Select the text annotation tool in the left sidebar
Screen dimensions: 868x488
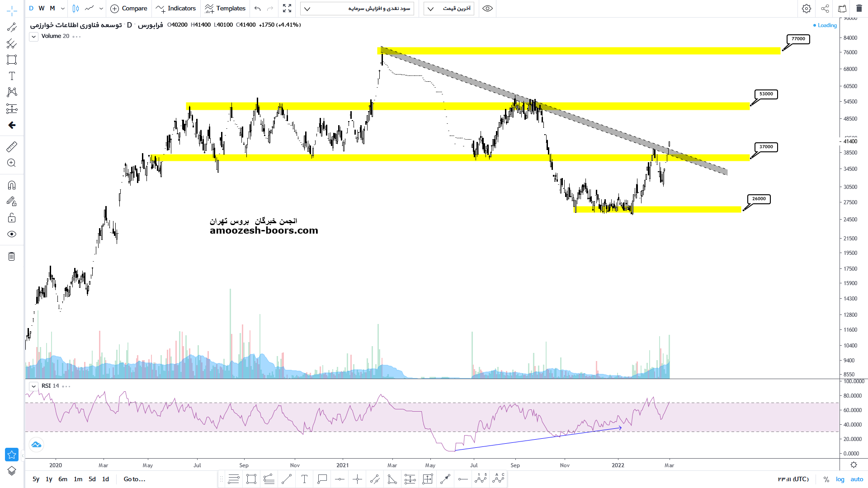(x=12, y=76)
